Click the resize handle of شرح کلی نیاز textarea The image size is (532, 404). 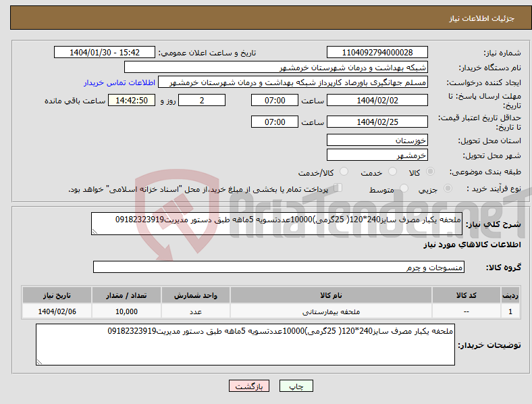click(95, 232)
